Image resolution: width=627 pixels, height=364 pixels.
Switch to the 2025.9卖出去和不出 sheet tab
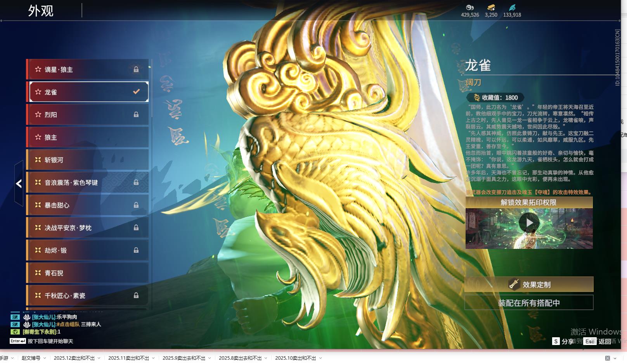pyautogui.click(x=184, y=358)
